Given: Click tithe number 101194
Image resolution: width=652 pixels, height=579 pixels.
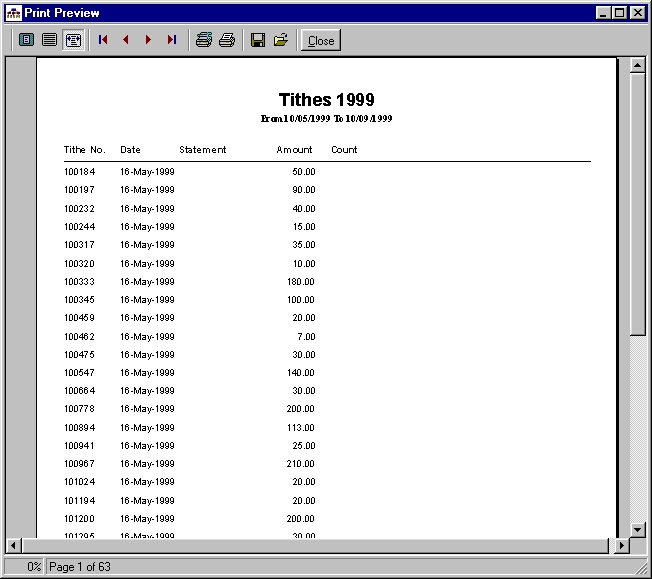Looking at the screenshot, I should pyautogui.click(x=79, y=501).
